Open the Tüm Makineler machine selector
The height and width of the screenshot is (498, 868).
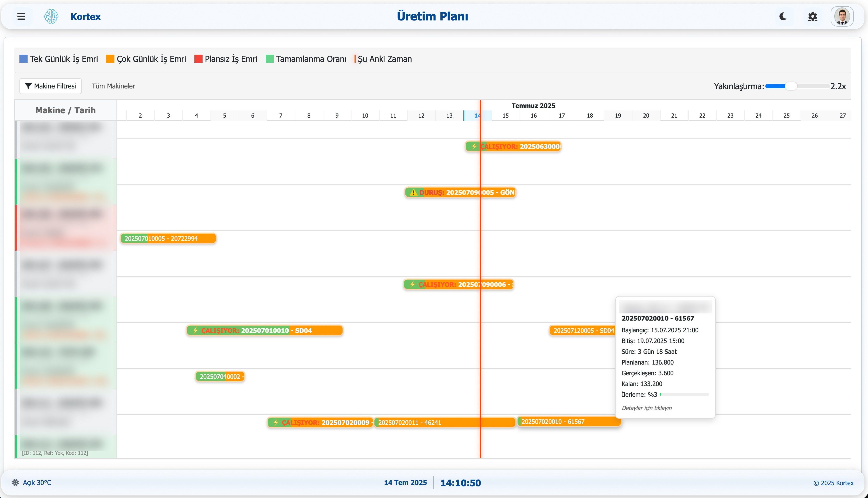[113, 86]
